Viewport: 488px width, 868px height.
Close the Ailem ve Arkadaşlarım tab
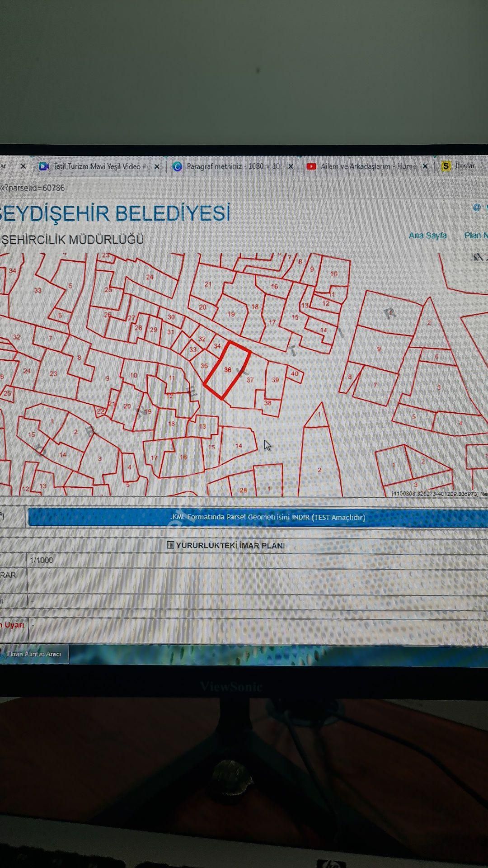tap(425, 166)
